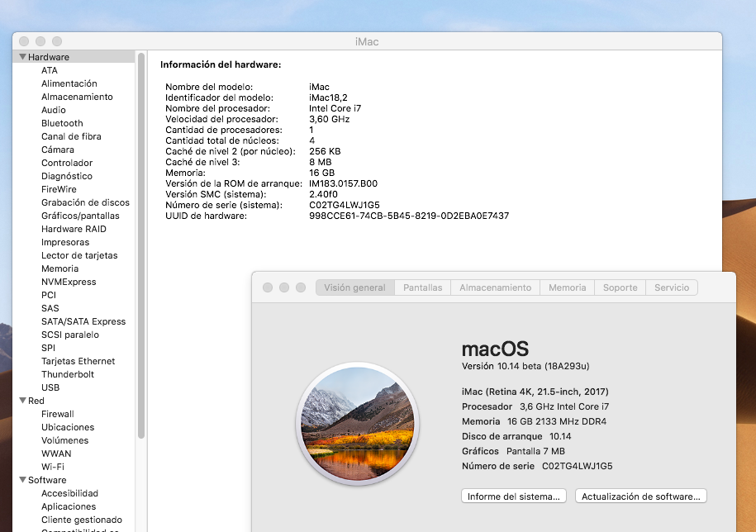Select Alimentación in the sidebar

69,83
